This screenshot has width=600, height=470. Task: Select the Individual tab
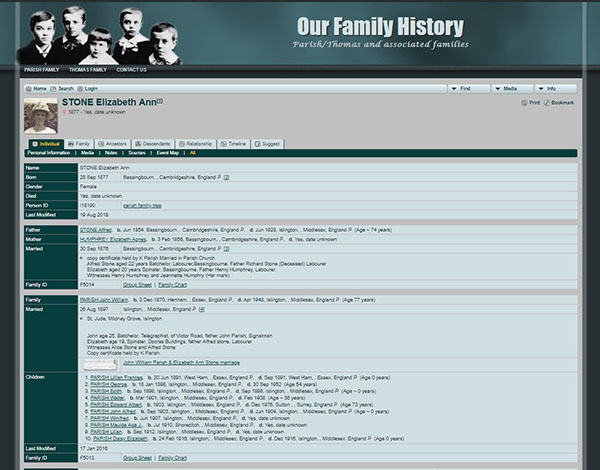click(x=46, y=144)
